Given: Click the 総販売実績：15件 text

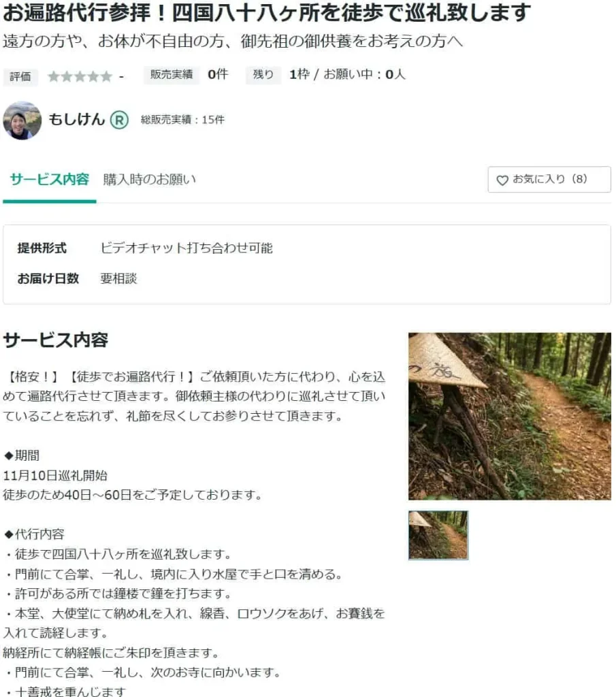Looking at the screenshot, I should tap(182, 120).
